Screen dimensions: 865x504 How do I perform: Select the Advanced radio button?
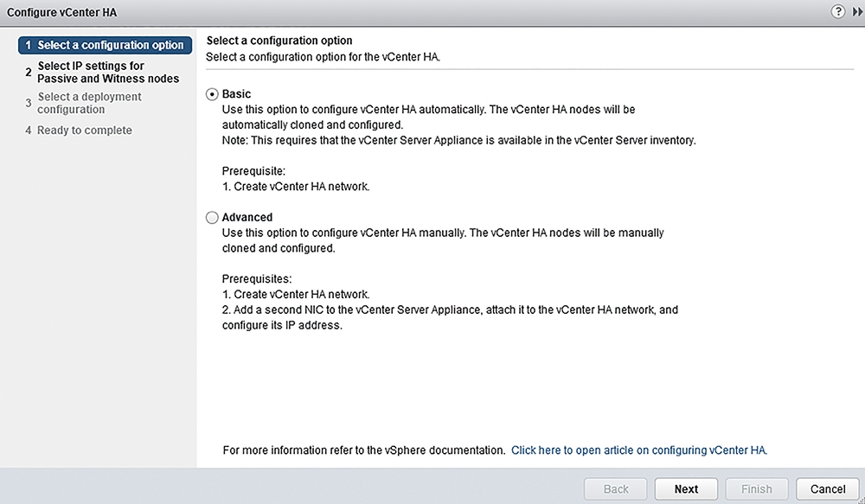212,218
